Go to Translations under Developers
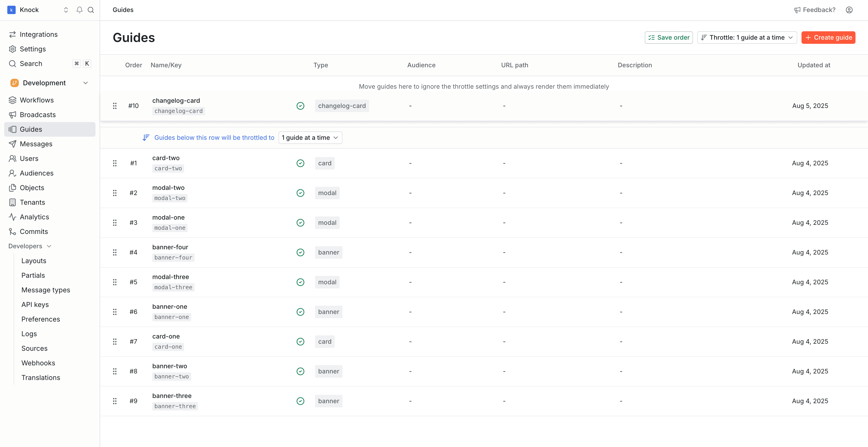Image resolution: width=868 pixels, height=447 pixels. (41, 377)
